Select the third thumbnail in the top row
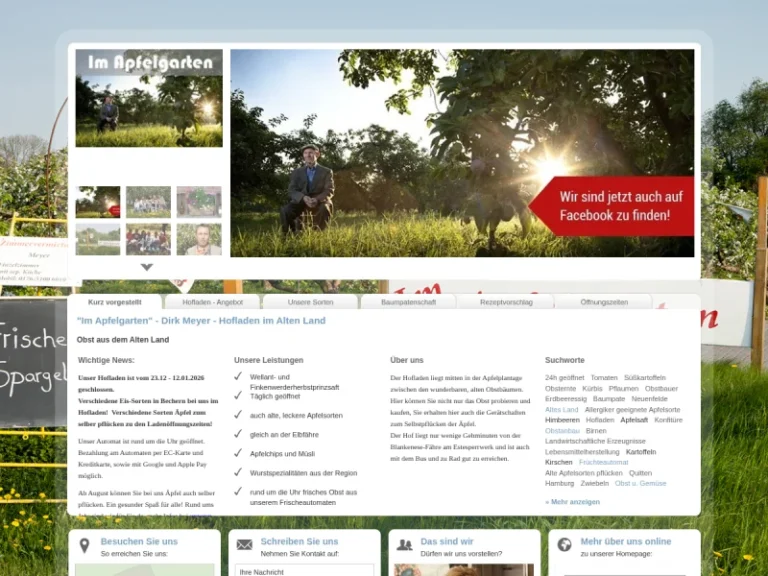 pyautogui.click(x=199, y=202)
